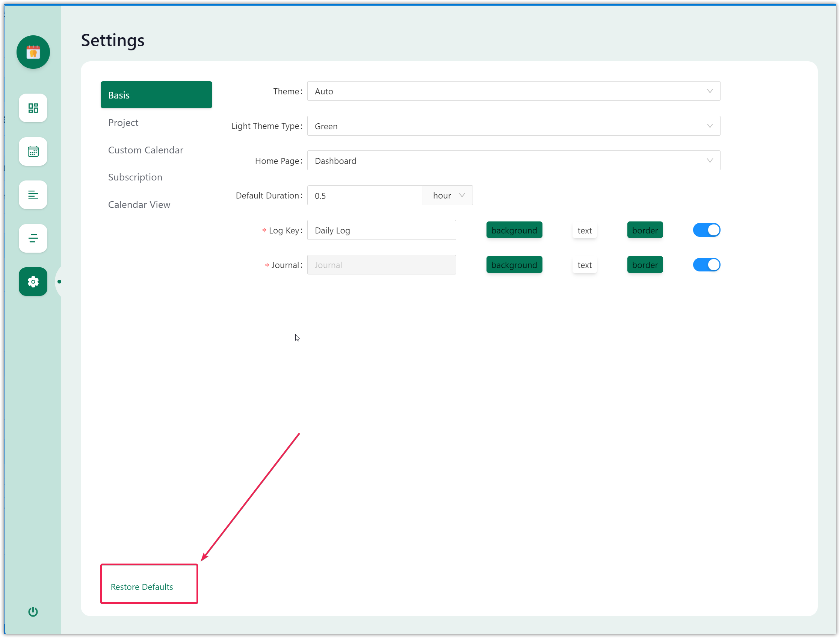Click the centered lines sidebar icon
This screenshot has height=638, width=840.
pos(33,238)
